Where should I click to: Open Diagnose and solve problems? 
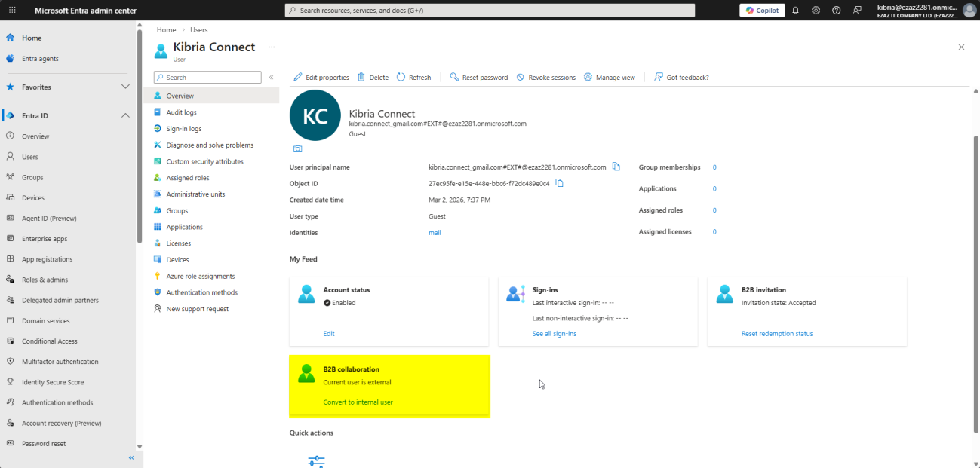pos(211,145)
